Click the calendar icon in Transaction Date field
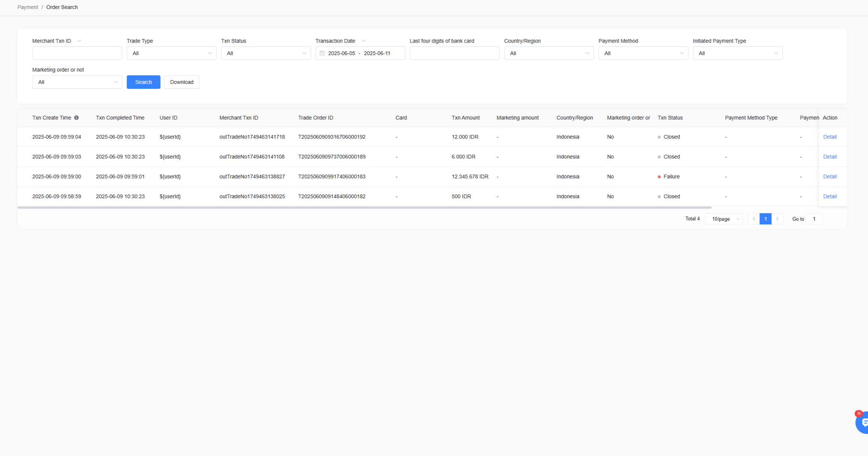This screenshot has width=868, height=456. 322,53
